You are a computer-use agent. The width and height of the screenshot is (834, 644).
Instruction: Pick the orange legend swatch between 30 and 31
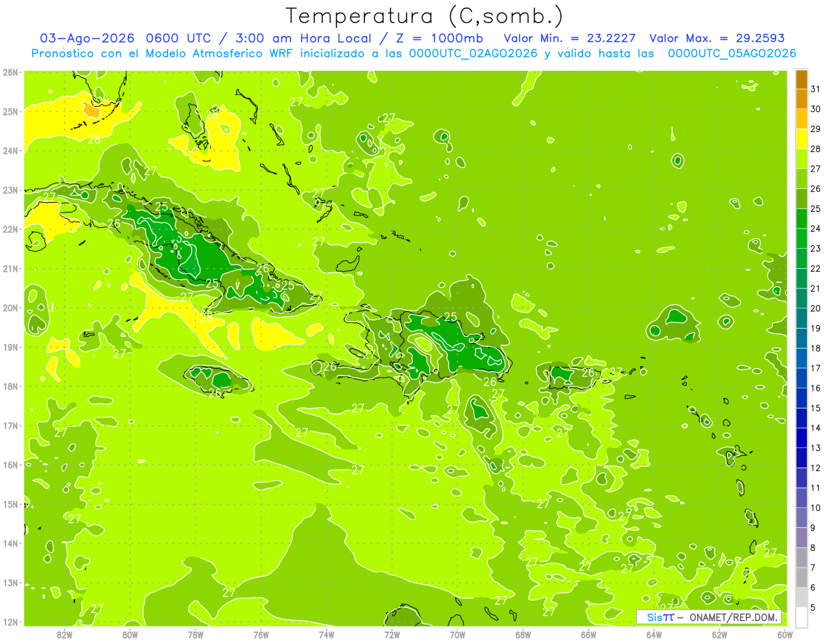pyautogui.click(x=801, y=99)
